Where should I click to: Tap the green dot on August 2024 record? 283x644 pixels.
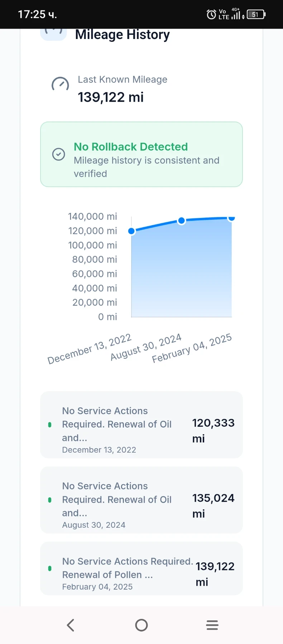50,500
